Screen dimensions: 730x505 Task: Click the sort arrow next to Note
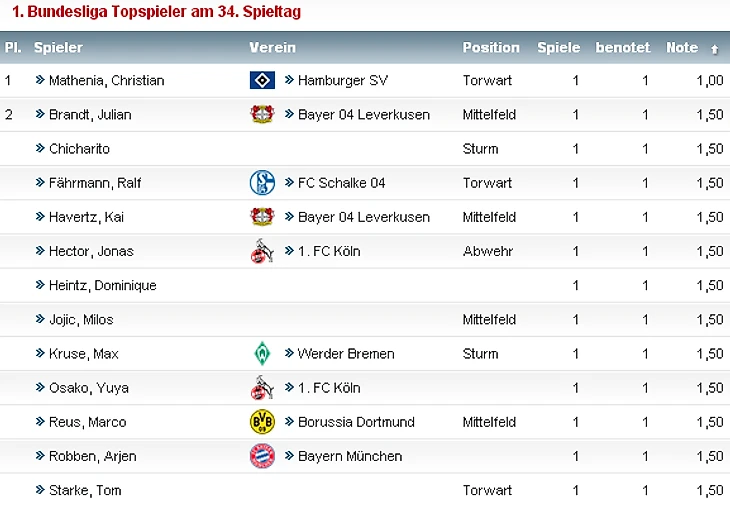(x=714, y=48)
